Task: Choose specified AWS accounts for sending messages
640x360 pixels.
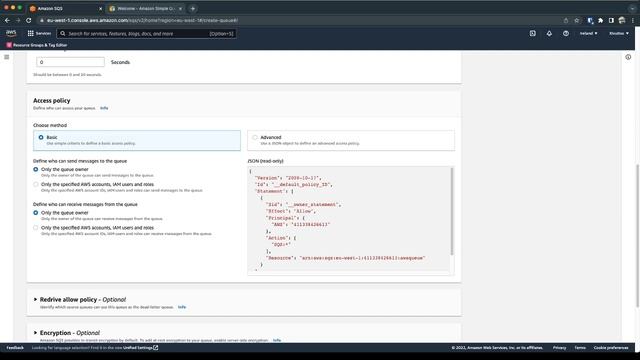Action: 36,184
